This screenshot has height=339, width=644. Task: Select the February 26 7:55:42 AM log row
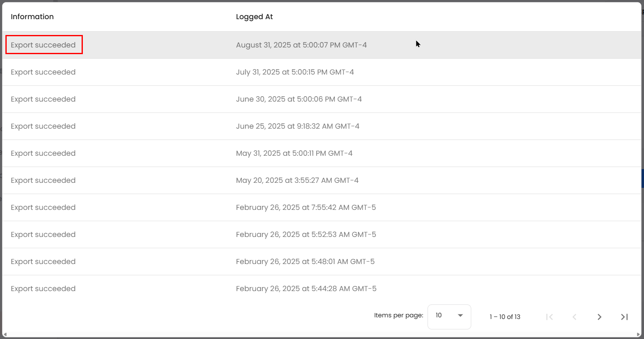[x=306, y=207]
